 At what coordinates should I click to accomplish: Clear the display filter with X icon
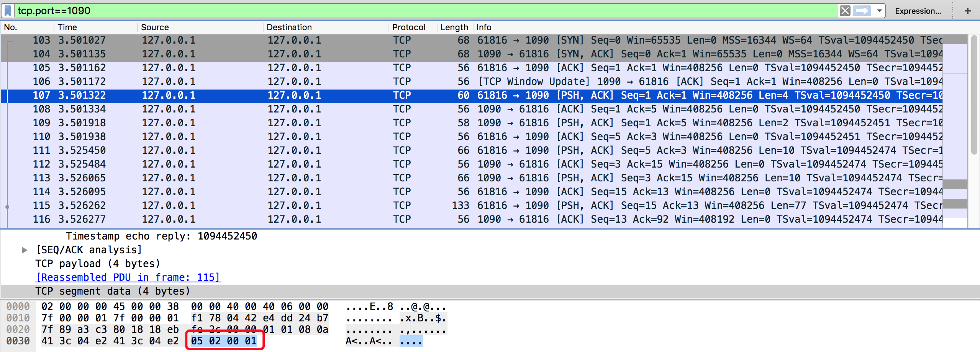pos(845,11)
